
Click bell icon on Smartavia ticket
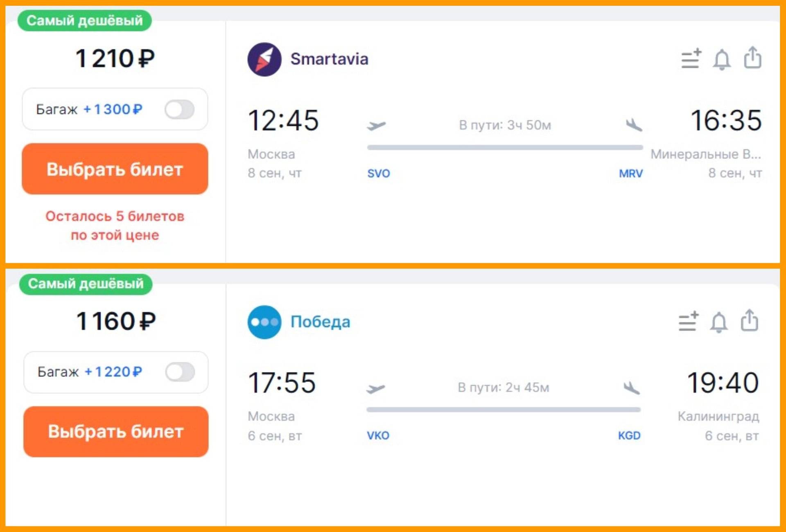tap(722, 60)
